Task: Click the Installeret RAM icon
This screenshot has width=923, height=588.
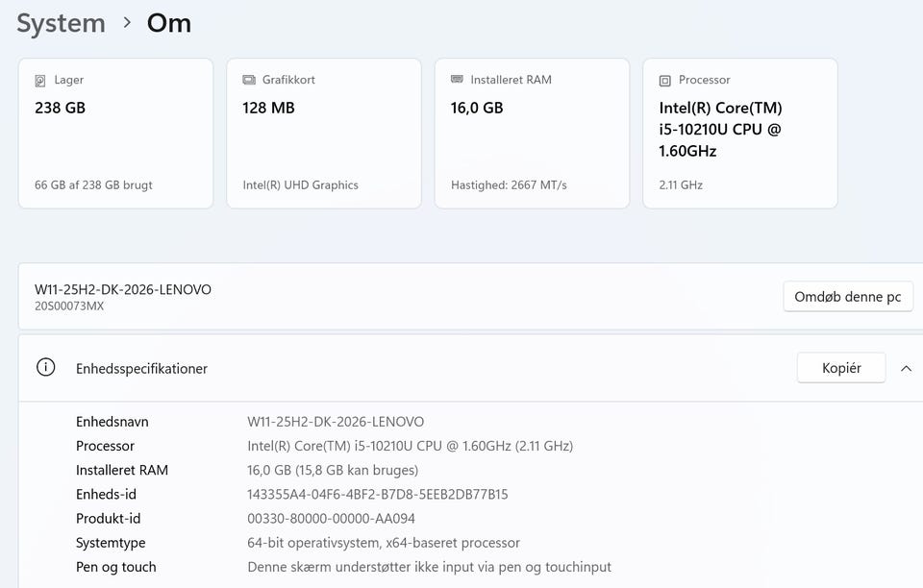Action: 457,81
